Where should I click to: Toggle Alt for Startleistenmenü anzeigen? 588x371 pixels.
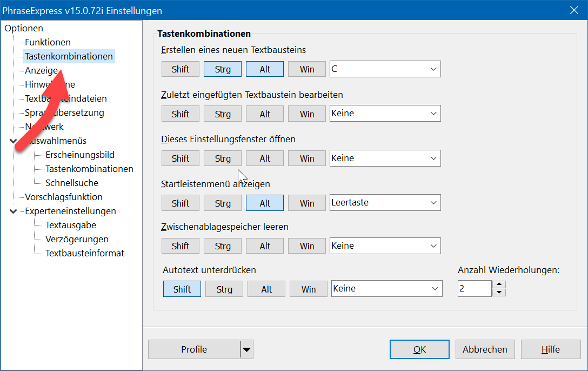click(x=265, y=203)
